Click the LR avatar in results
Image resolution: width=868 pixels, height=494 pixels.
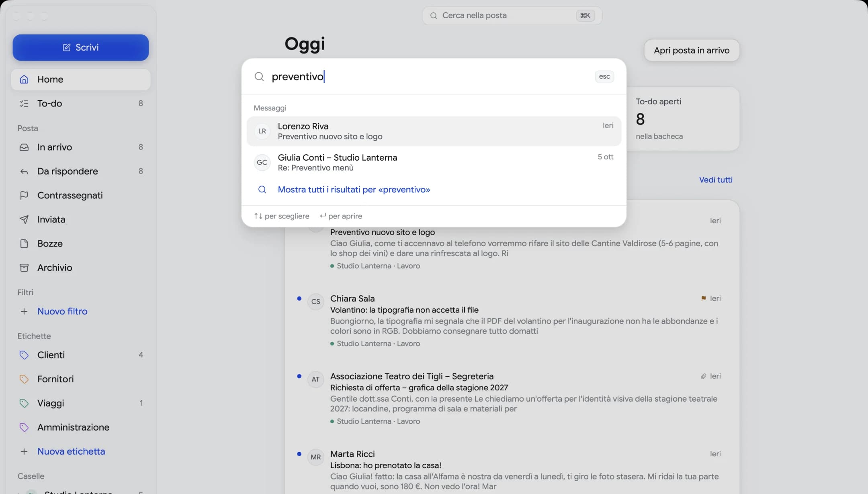tap(262, 131)
